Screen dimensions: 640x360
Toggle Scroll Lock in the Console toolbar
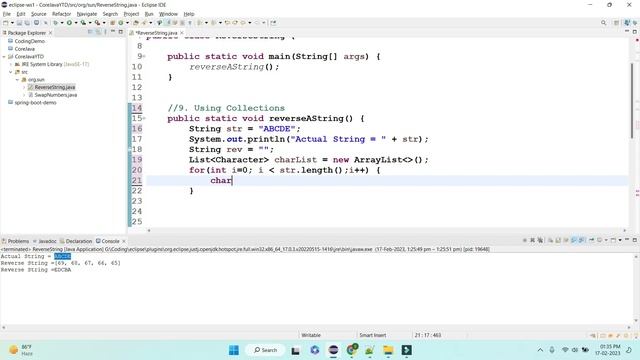coord(558,240)
